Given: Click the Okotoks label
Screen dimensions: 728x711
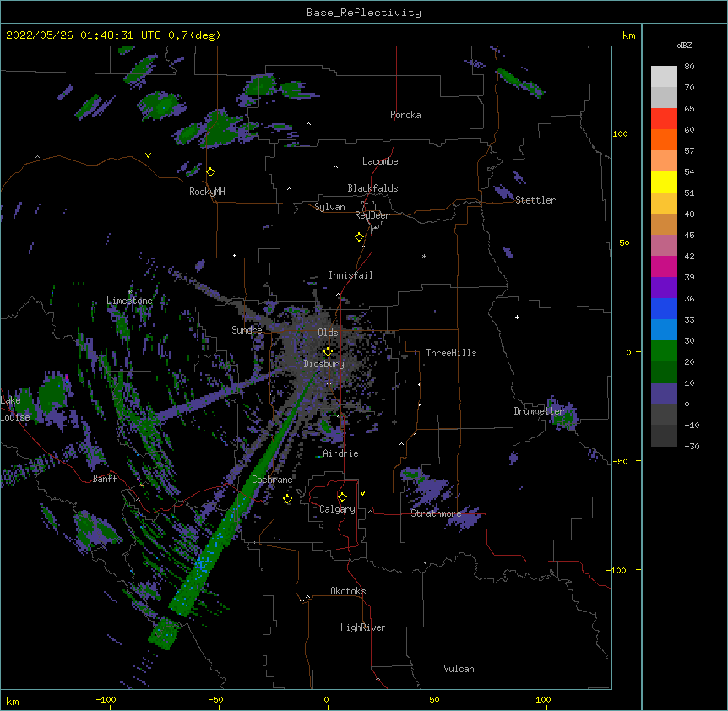Looking at the screenshot, I should pyautogui.click(x=348, y=591).
